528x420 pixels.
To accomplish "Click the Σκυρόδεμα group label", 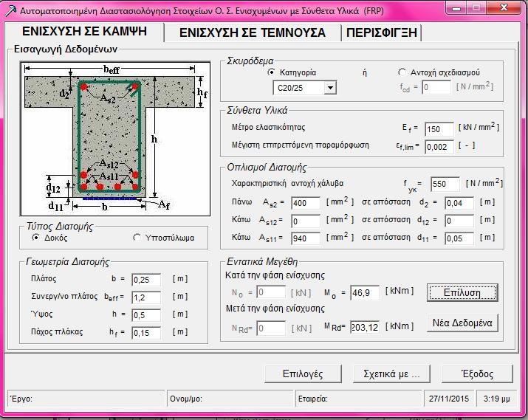I will click(x=250, y=61).
